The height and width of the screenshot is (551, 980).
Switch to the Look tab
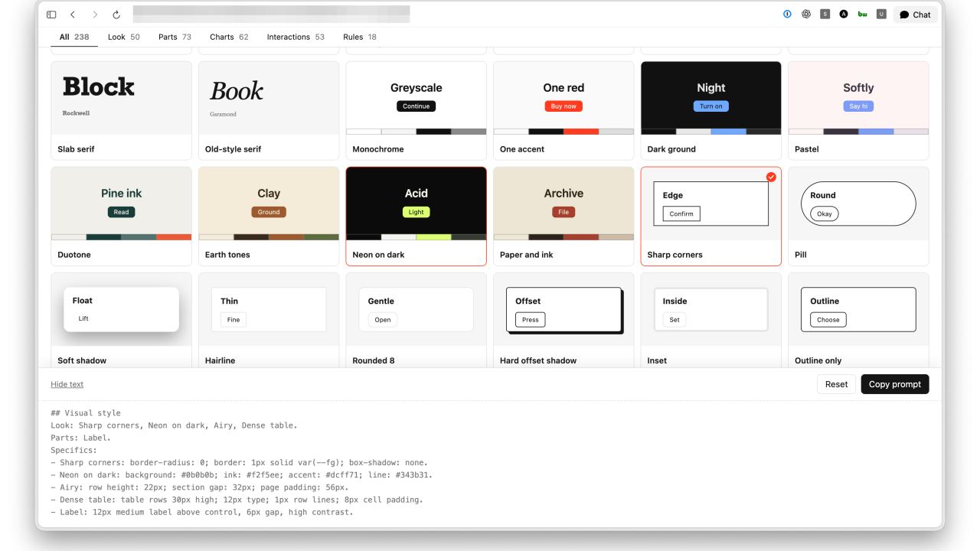click(x=124, y=37)
